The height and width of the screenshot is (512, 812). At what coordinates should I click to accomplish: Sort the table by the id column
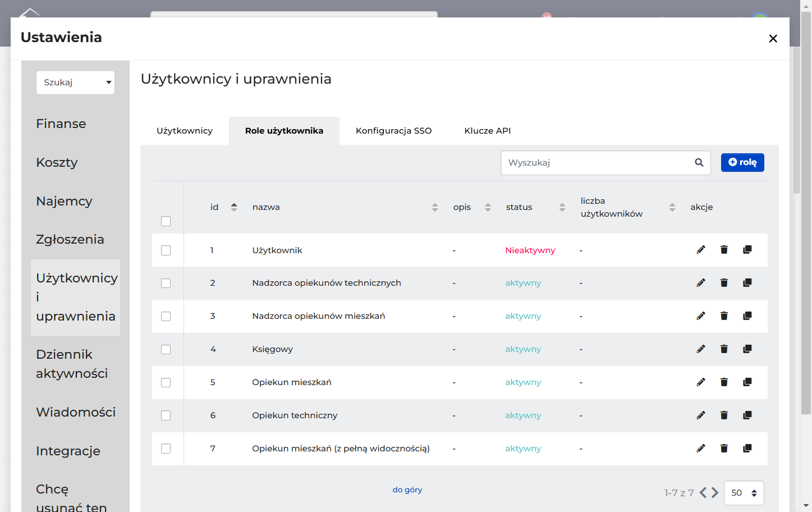pos(234,207)
